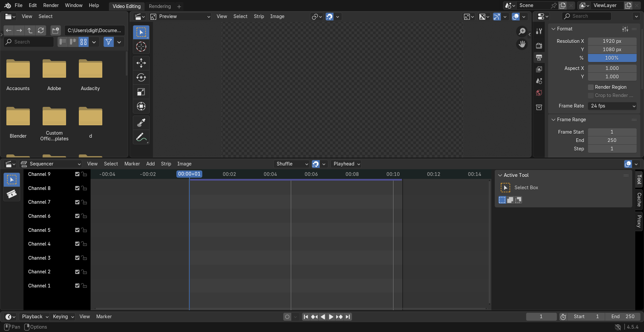Toggle the Channel 1 mute checkbox

77,286
